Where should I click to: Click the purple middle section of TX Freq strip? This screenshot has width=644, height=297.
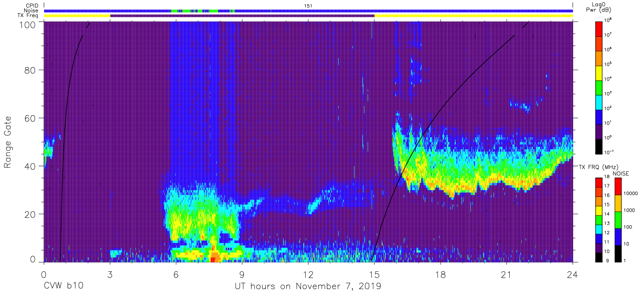pos(242,16)
